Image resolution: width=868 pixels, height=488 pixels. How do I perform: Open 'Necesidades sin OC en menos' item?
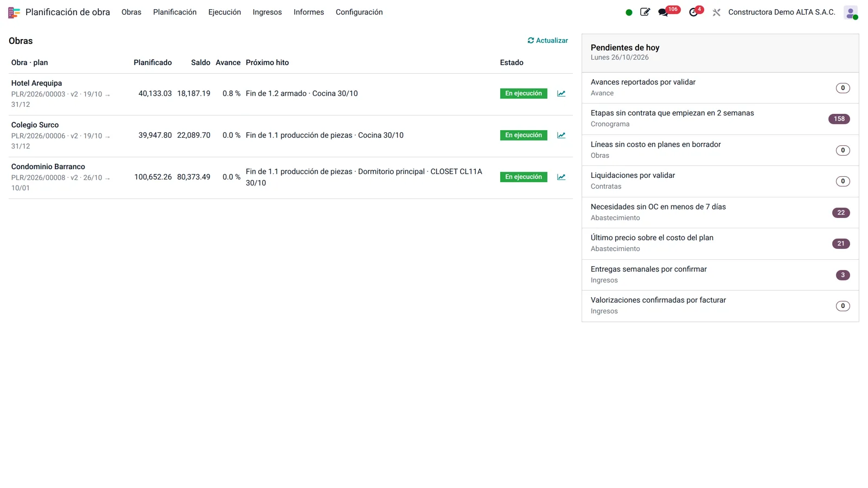720,213
